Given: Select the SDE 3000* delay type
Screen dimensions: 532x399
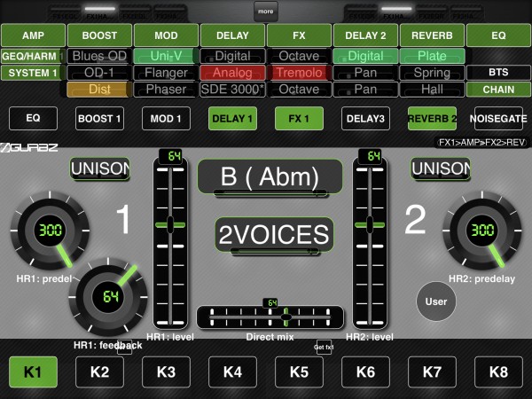Looking at the screenshot, I should (x=232, y=90).
